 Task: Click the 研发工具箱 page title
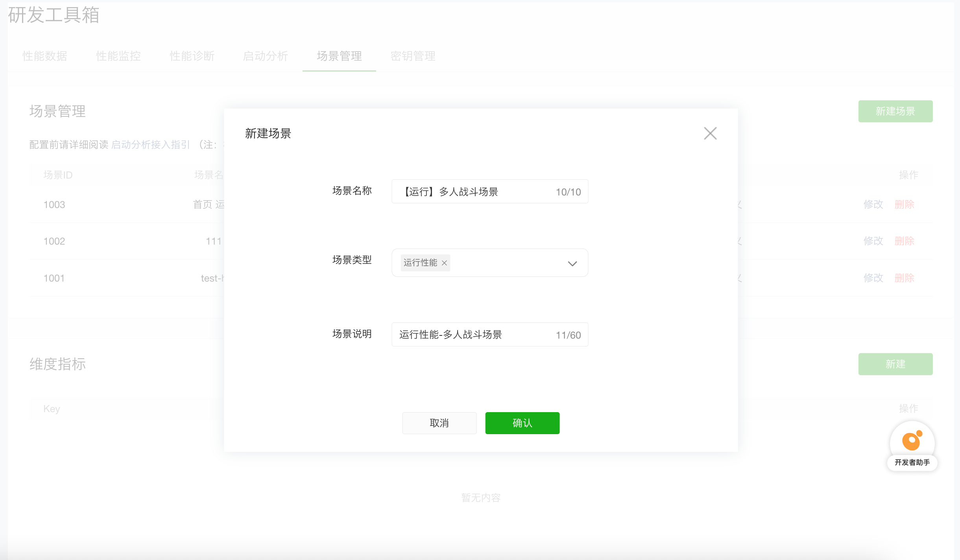tap(54, 15)
